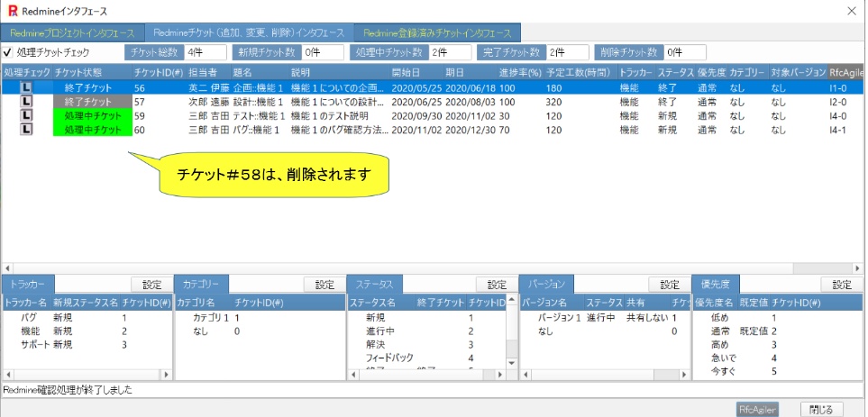Screen dimensions: 868x417
Task: Click the RfcAgiler button
Action: [757, 410]
